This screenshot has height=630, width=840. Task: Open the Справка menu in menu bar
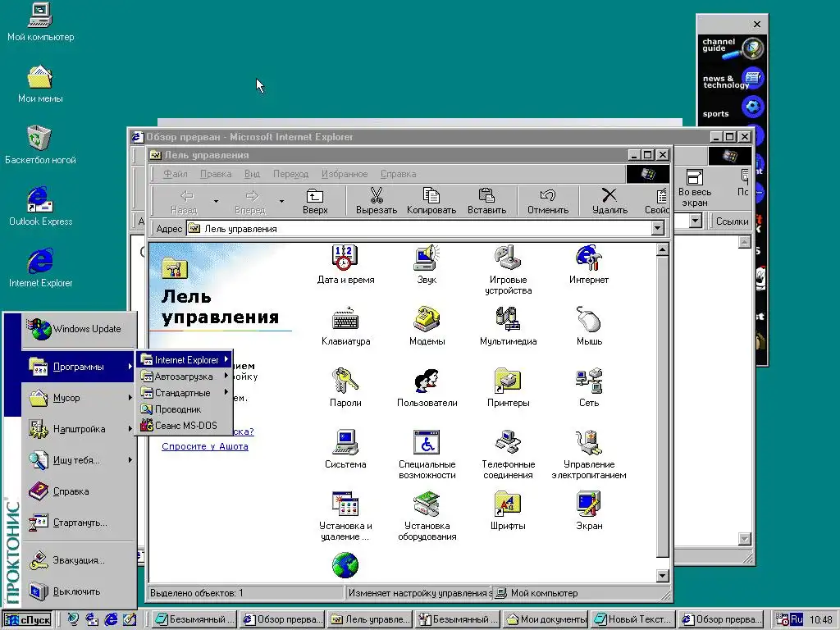(x=398, y=174)
